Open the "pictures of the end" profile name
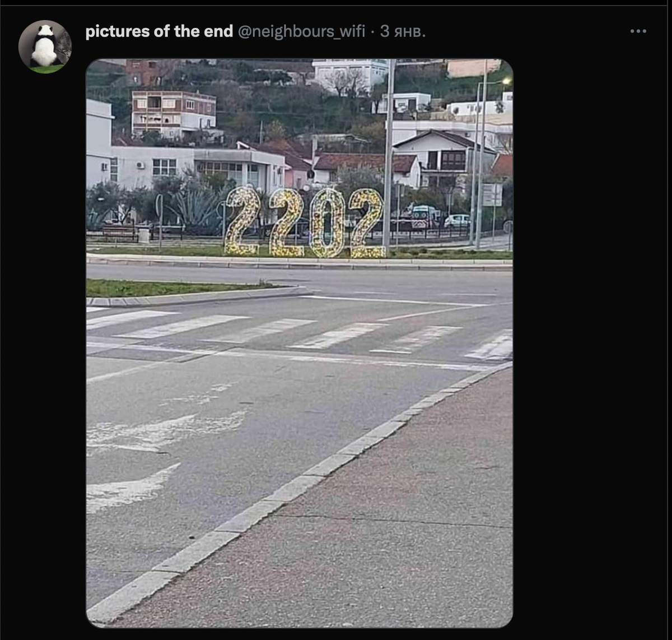 [x=159, y=31]
